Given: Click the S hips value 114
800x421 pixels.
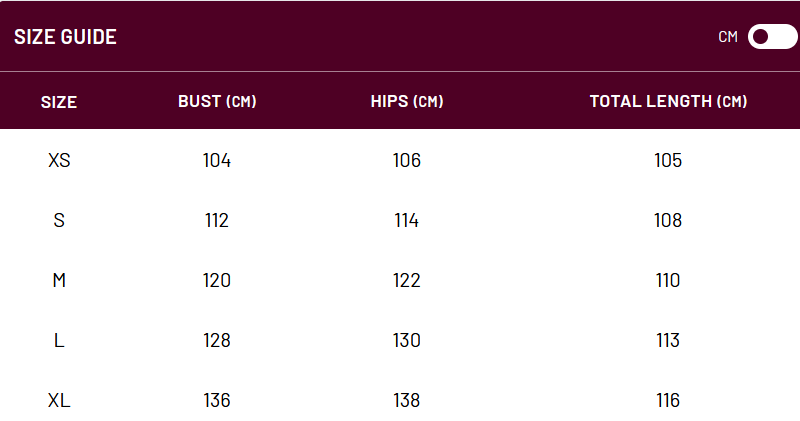Looking at the screenshot, I should pos(407,220).
